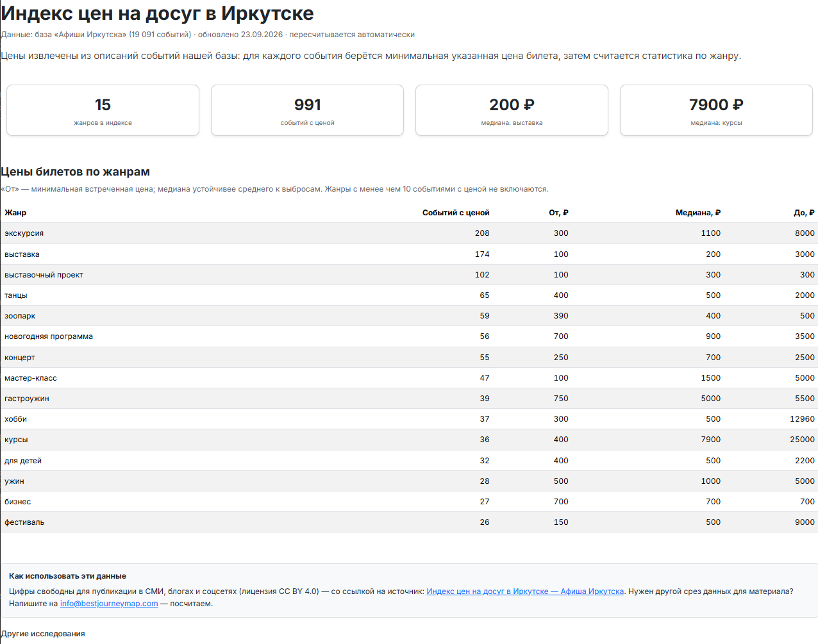This screenshot has width=818, height=644.
Task: Select the гастроужин genre row
Action: pyautogui.click(x=409, y=399)
